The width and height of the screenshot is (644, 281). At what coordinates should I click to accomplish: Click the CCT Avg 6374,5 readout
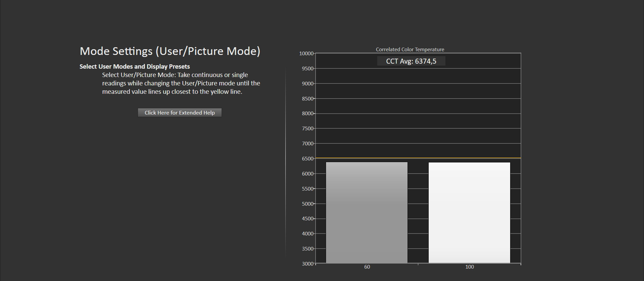pos(411,61)
